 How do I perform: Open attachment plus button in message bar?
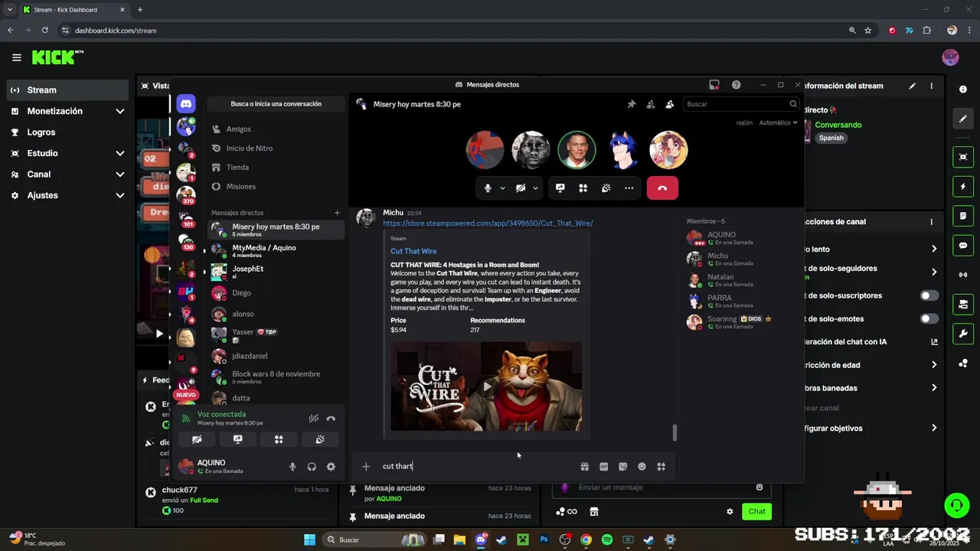(366, 466)
